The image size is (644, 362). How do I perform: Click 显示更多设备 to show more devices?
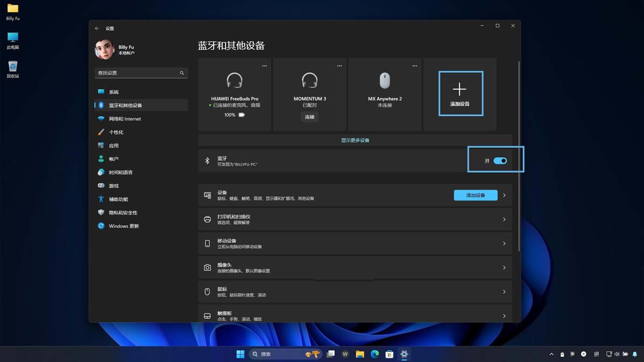pyautogui.click(x=354, y=139)
